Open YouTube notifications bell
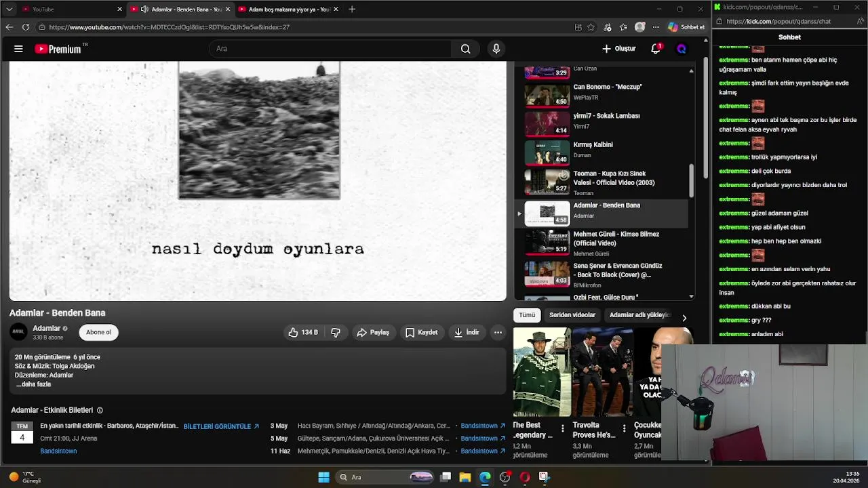The height and width of the screenshot is (488, 868). (656, 49)
